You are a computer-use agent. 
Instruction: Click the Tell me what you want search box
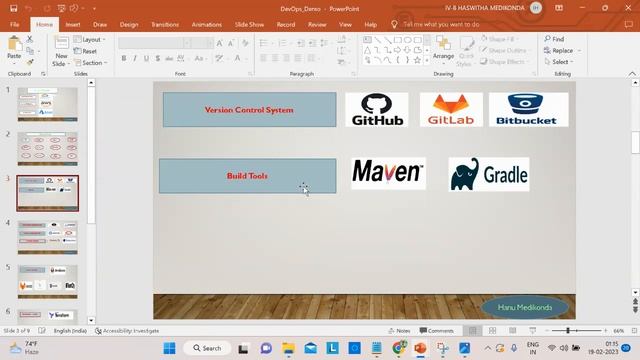coord(441,24)
